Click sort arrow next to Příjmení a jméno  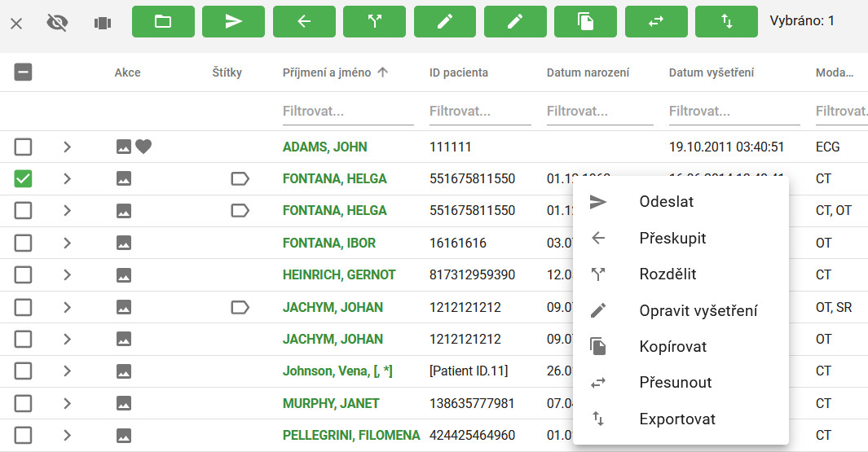(x=382, y=72)
